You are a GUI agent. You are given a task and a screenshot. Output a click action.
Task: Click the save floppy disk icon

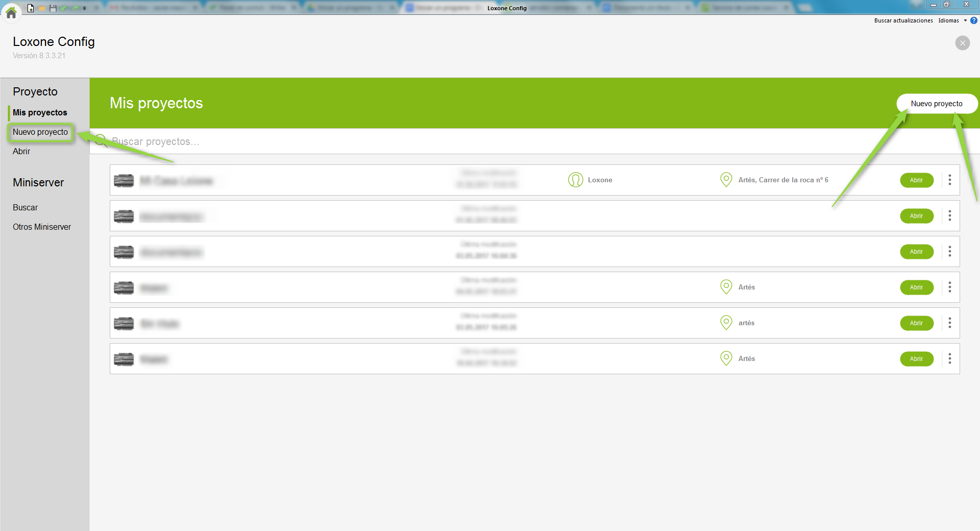[53, 8]
